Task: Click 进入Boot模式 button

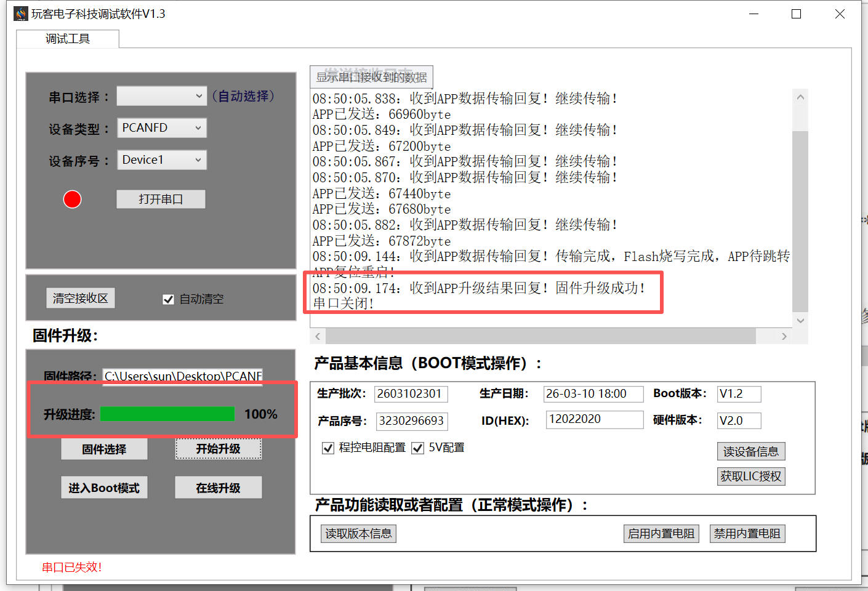Action: point(104,488)
